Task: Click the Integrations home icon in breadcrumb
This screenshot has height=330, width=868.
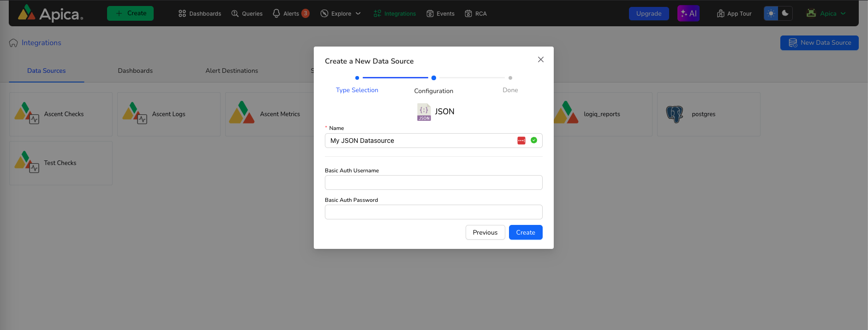Action: click(x=13, y=43)
